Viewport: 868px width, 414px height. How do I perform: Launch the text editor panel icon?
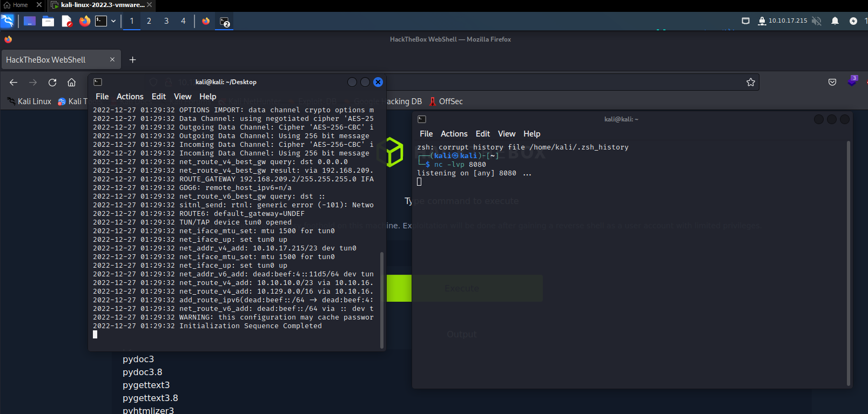pyautogui.click(x=66, y=21)
